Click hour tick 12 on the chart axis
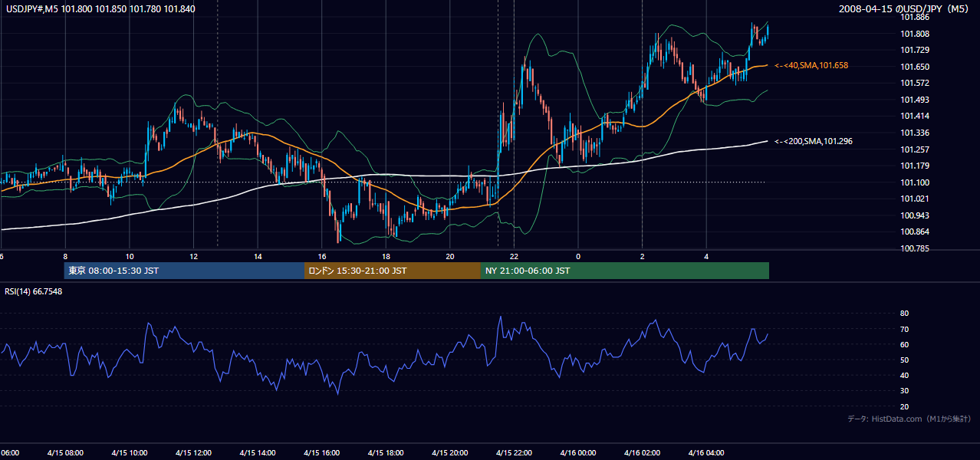The image size is (980, 460). [x=193, y=256]
